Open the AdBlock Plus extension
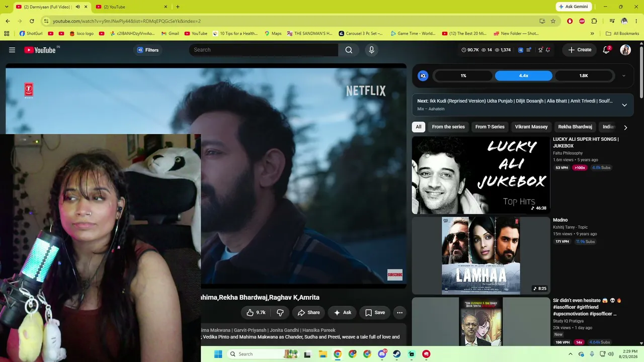The image size is (644, 362). pyautogui.click(x=582, y=21)
